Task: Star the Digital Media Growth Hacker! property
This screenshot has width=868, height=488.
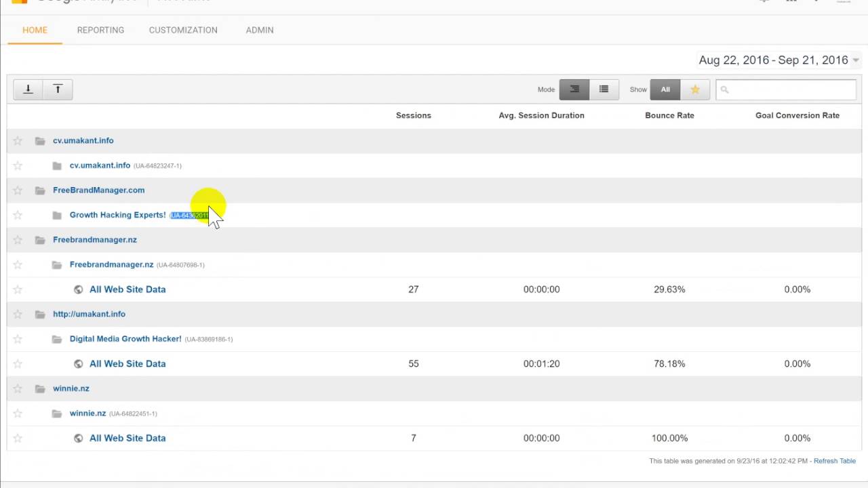Action: click(x=18, y=339)
